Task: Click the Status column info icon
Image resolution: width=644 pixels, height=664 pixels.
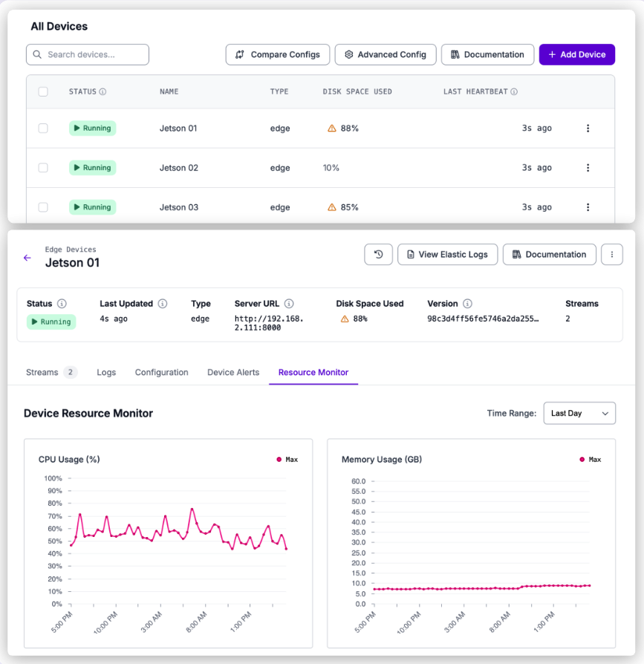Action: coord(103,92)
